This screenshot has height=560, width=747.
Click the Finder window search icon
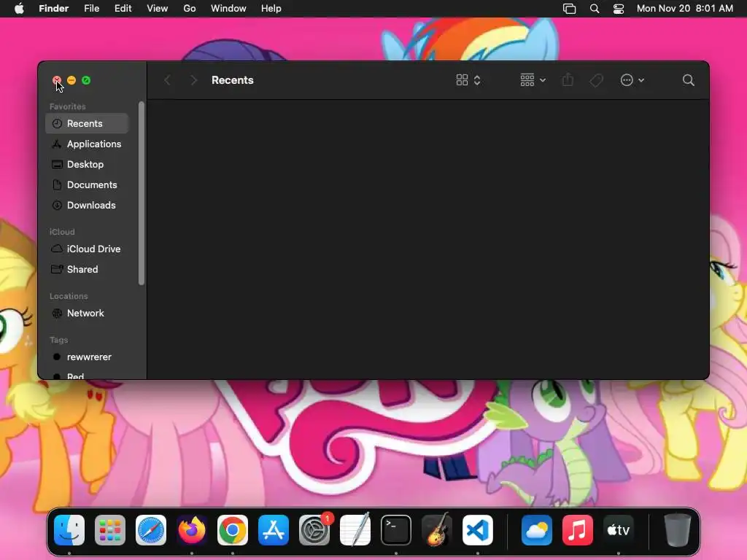coord(689,80)
